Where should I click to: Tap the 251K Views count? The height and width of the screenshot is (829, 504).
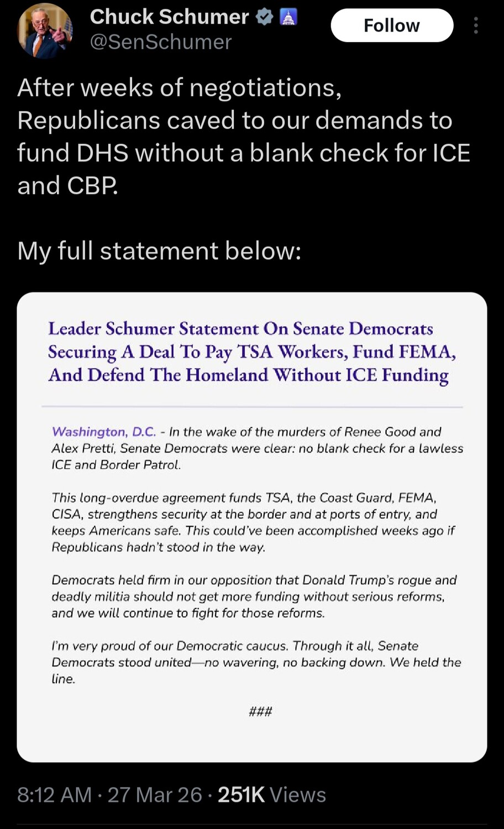[271, 795]
